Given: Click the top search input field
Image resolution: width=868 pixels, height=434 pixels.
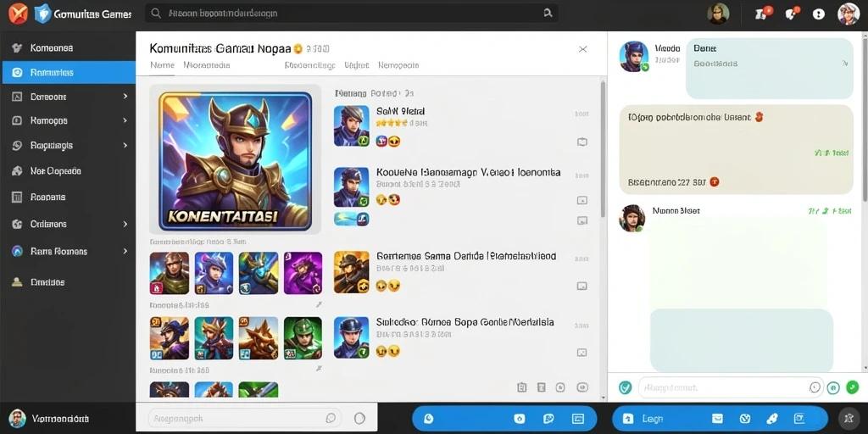Looking at the screenshot, I should coord(352,14).
